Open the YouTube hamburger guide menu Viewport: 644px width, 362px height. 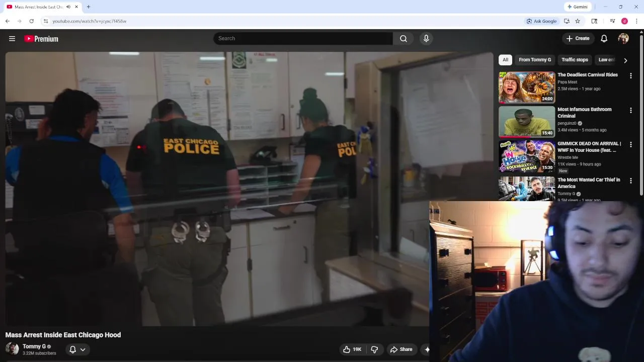tap(12, 39)
